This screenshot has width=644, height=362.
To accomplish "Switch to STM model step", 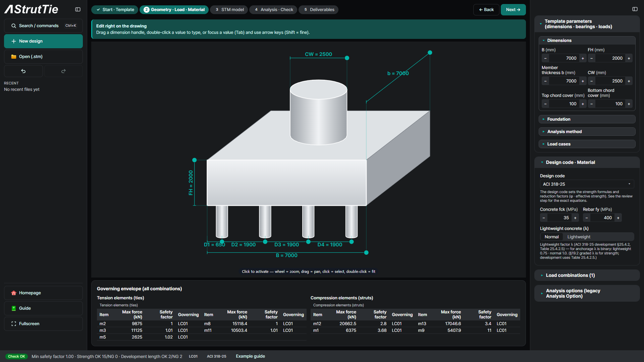I will coord(229,10).
